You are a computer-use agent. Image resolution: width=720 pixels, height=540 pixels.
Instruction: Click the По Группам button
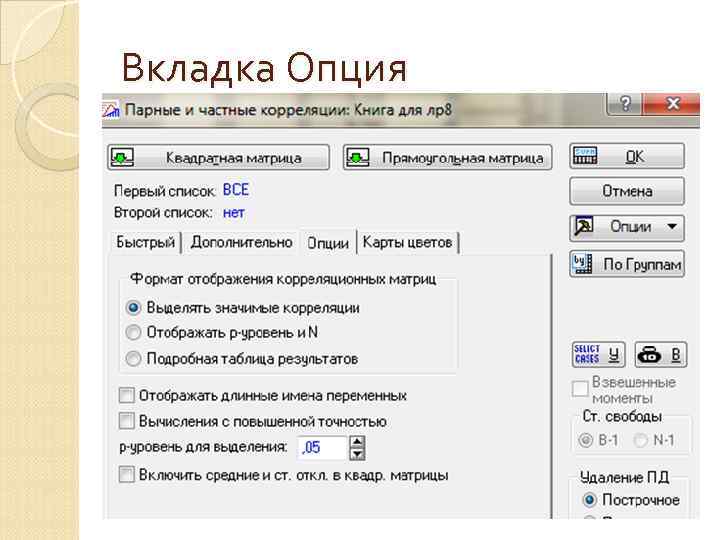coord(627,264)
